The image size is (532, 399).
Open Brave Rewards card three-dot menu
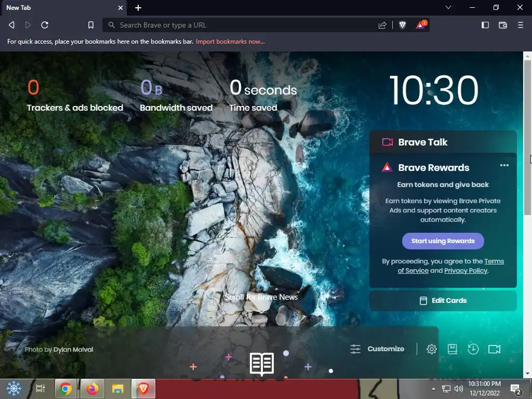(x=504, y=165)
